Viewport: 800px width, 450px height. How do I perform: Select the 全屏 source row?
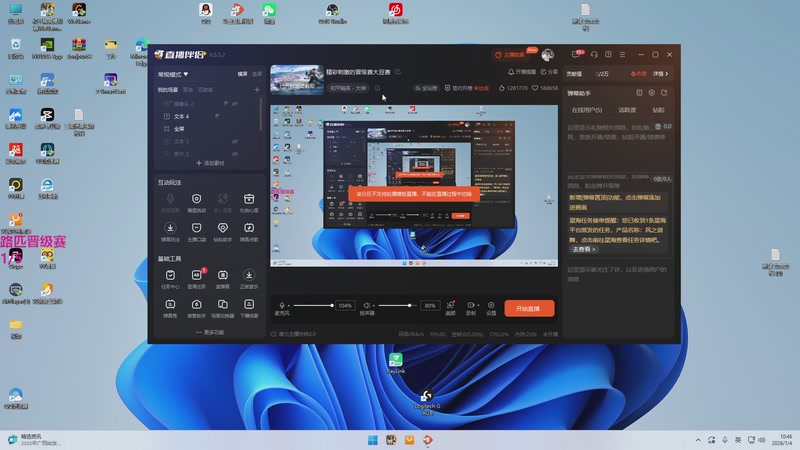[210, 129]
